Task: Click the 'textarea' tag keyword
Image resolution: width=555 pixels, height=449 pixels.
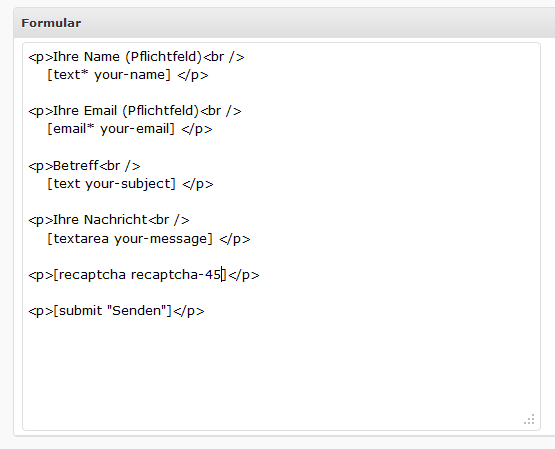Action: [81, 239]
